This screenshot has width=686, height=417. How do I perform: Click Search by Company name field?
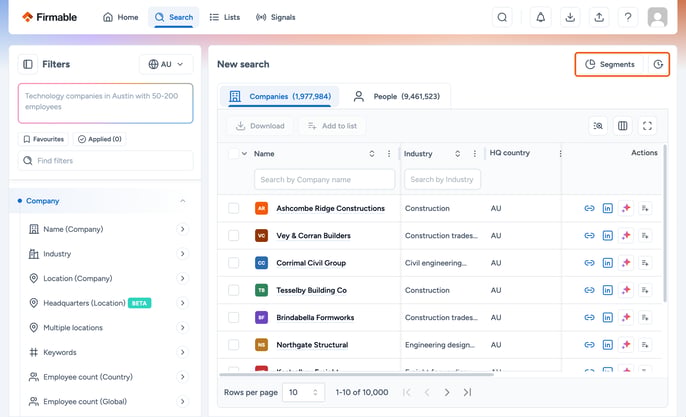point(325,179)
